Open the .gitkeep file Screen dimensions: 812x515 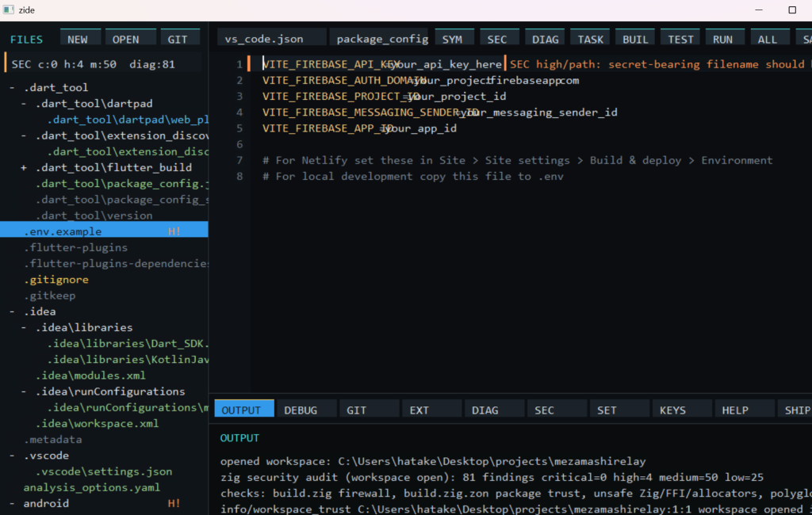pyautogui.click(x=50, y=296)
